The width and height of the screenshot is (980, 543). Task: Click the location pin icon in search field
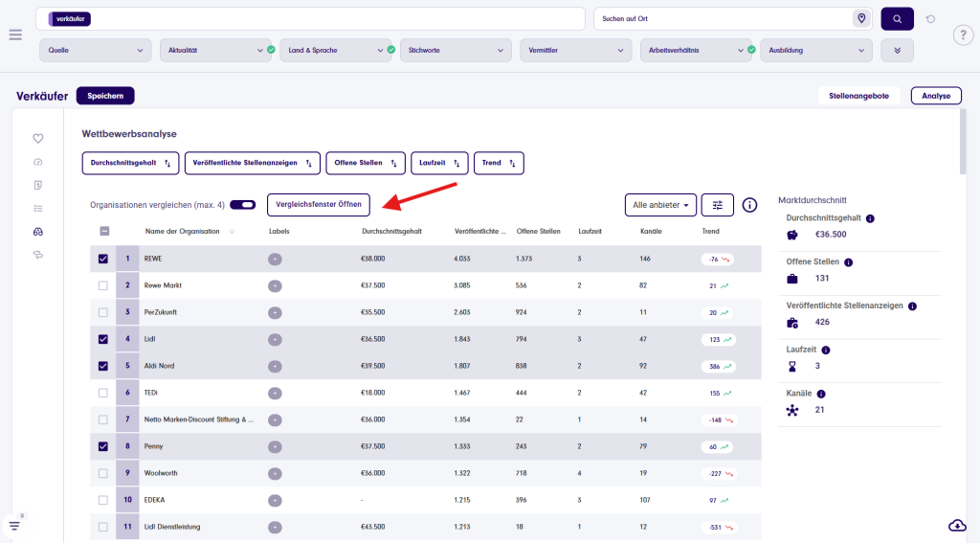[x=861, y=18]
